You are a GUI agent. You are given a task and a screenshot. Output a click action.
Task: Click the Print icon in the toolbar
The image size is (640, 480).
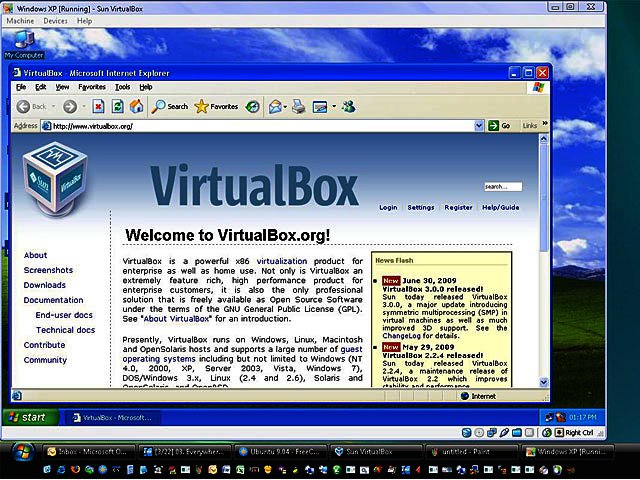pos(298,106)
